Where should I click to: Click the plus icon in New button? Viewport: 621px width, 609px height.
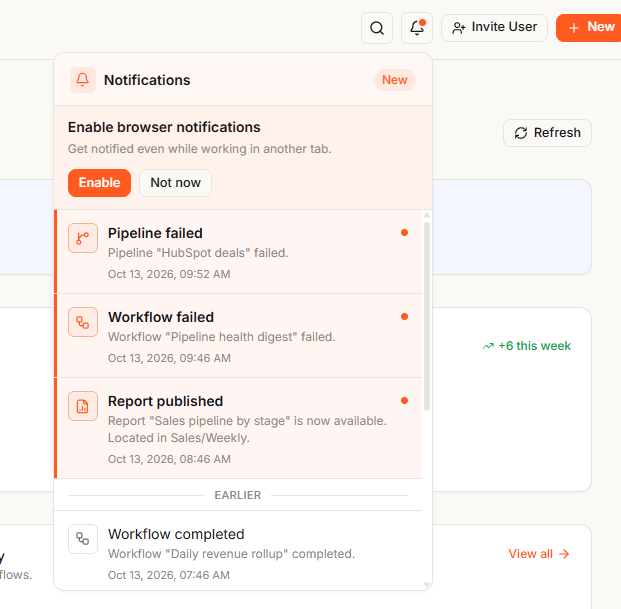pyautogui.click(x=574, y=28)
